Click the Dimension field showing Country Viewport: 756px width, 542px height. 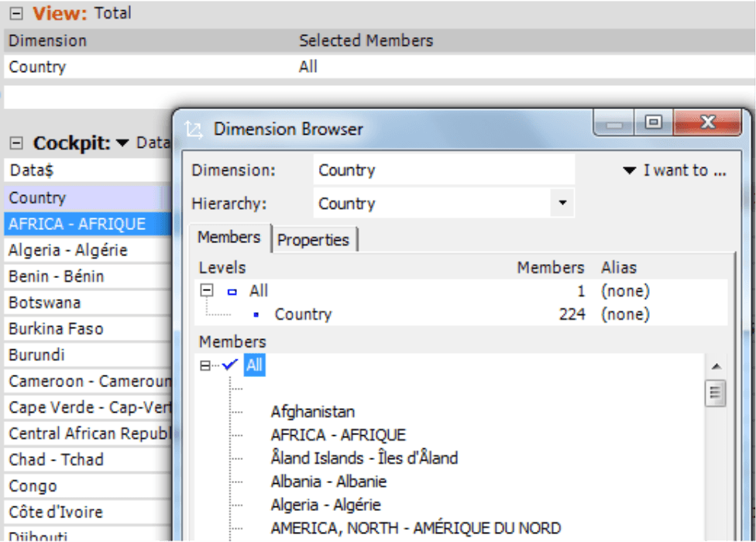pos(444,170)
